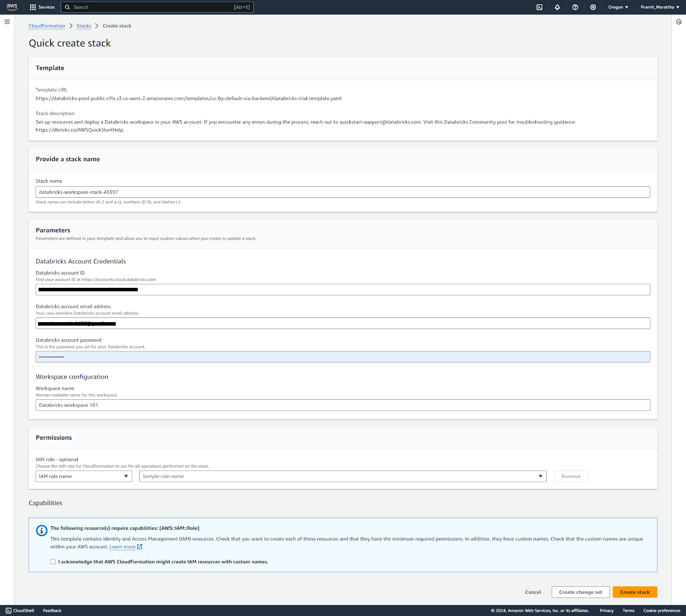Open settings gear in top bar
The image size is (686, 616).
click(x=593, y=7)
